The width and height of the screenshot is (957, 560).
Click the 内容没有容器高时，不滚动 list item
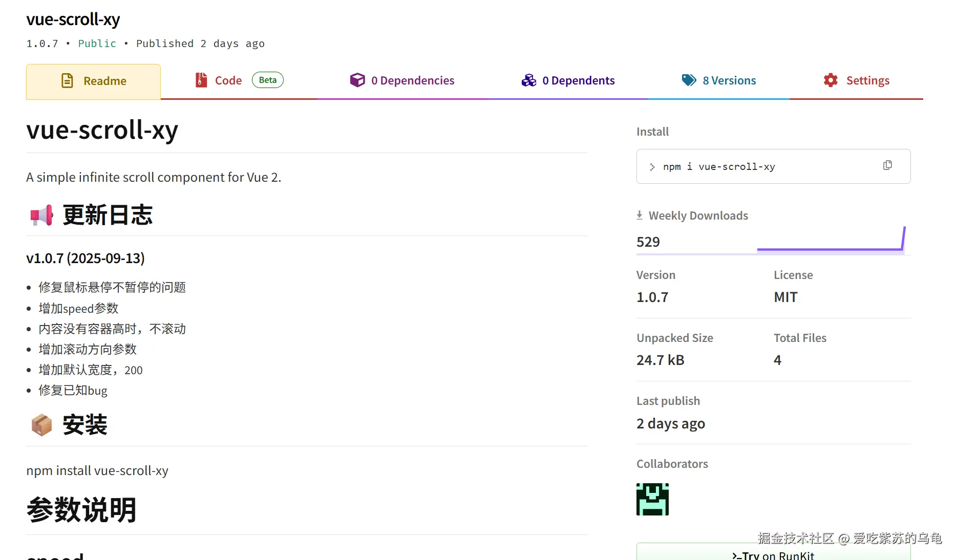click(x=112, y=329)
